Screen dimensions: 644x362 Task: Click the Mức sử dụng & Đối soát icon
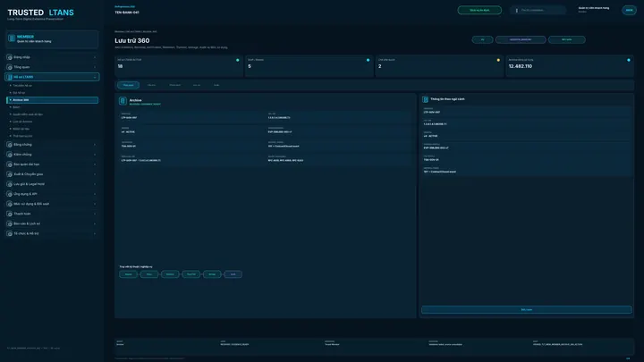10,204
